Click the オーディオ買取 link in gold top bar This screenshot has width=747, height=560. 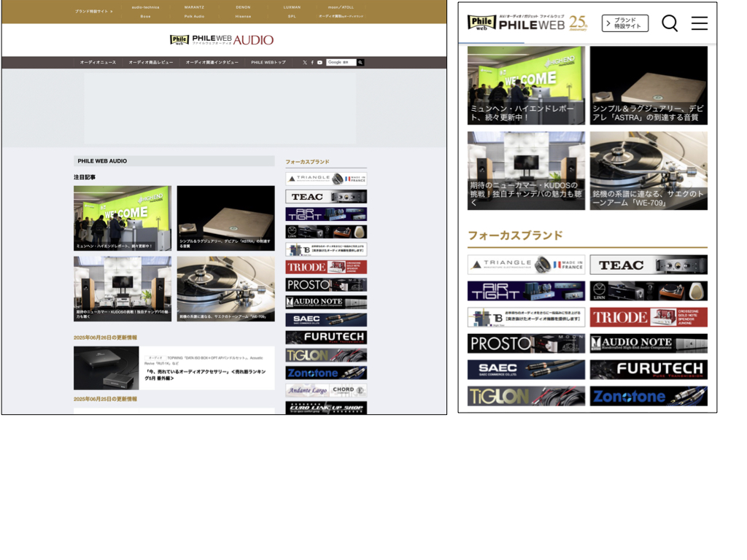point(341,16)
